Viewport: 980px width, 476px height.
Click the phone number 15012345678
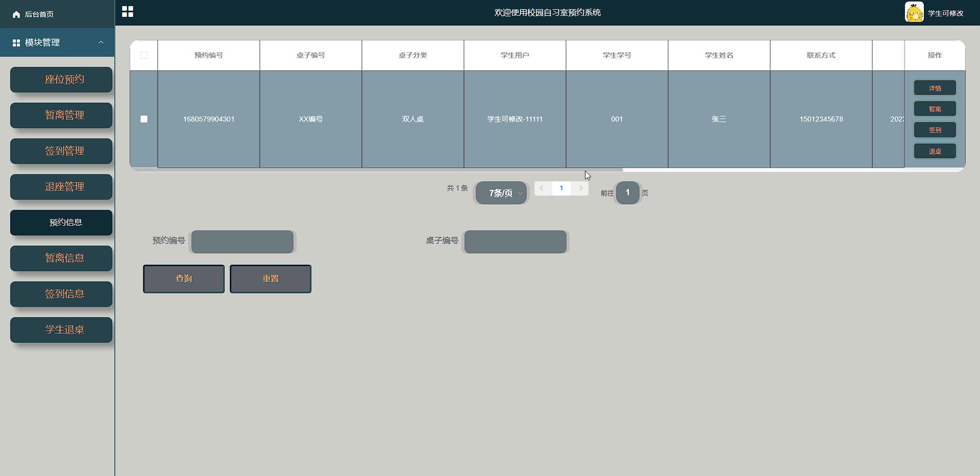point(821,119)
